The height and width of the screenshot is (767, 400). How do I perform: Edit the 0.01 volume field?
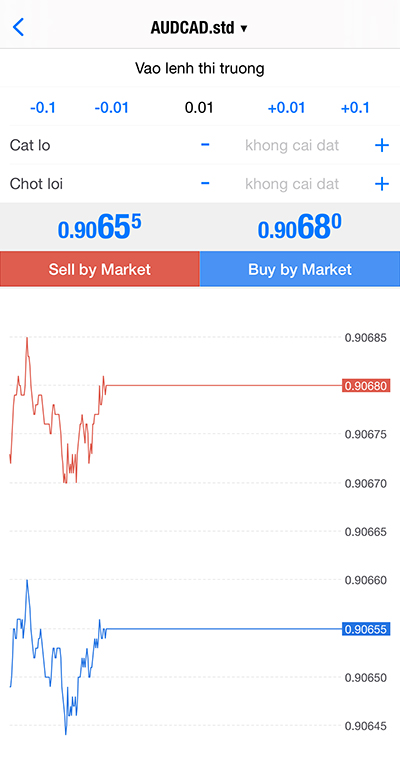click(199, 108)
